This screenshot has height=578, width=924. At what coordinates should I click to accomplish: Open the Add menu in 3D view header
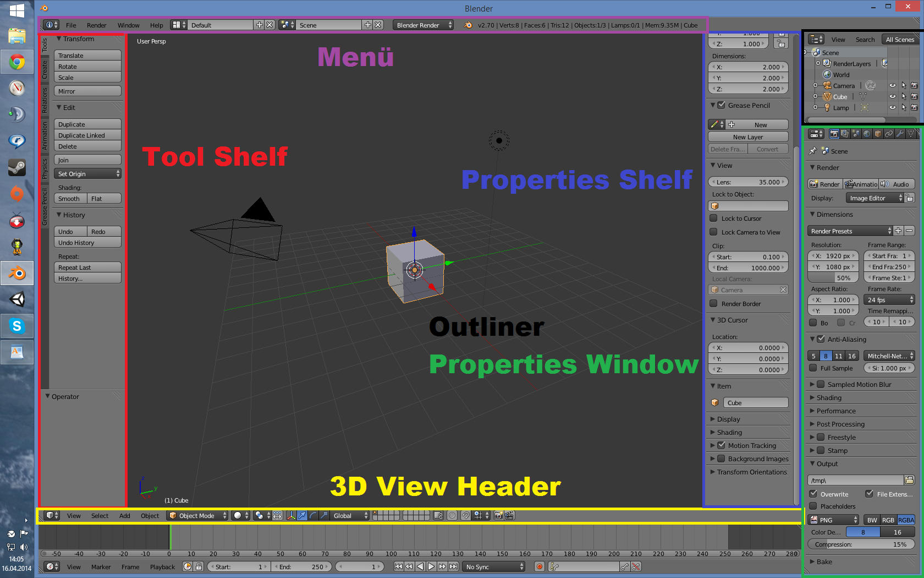pyautogui.click(x=125, y=516)
